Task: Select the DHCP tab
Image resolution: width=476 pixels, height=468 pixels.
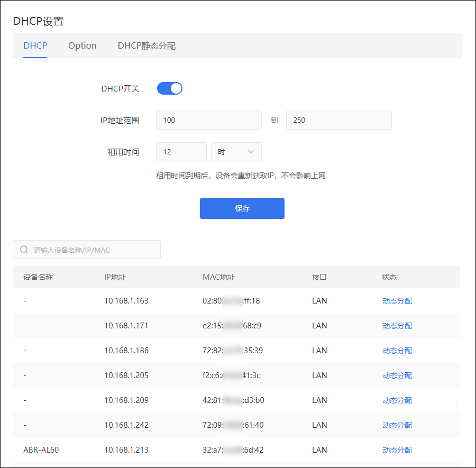Action: (x=35, y=45)
